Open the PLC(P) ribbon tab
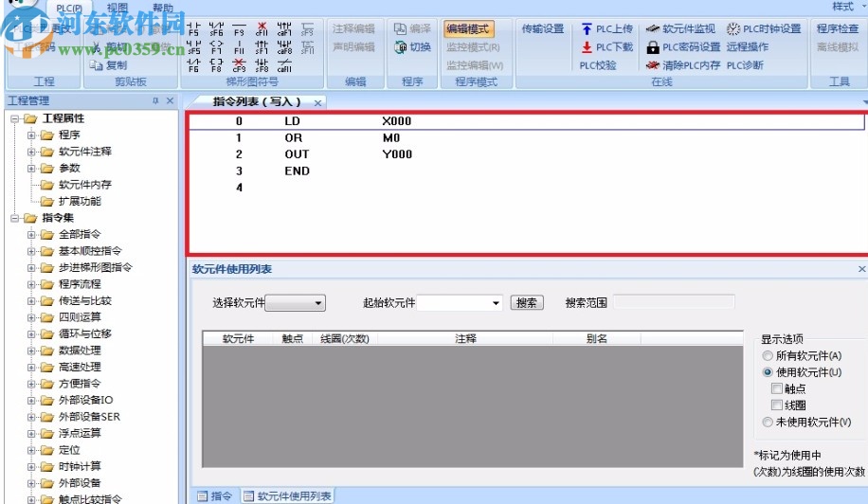 (69, 8)
